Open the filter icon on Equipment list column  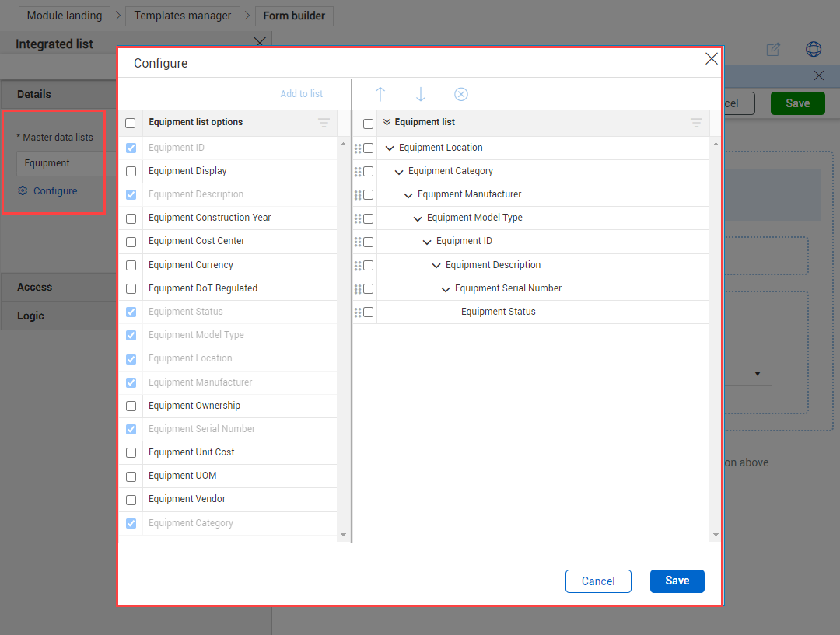696,123
